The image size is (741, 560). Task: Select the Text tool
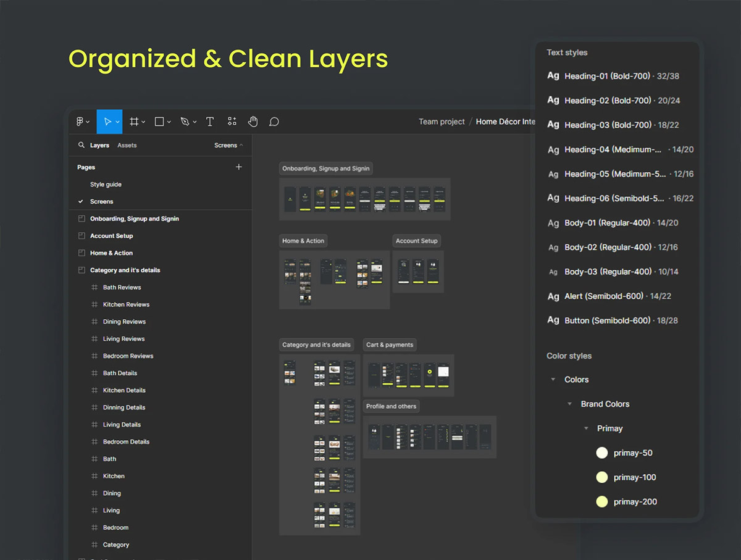click(x=210, y=122)
